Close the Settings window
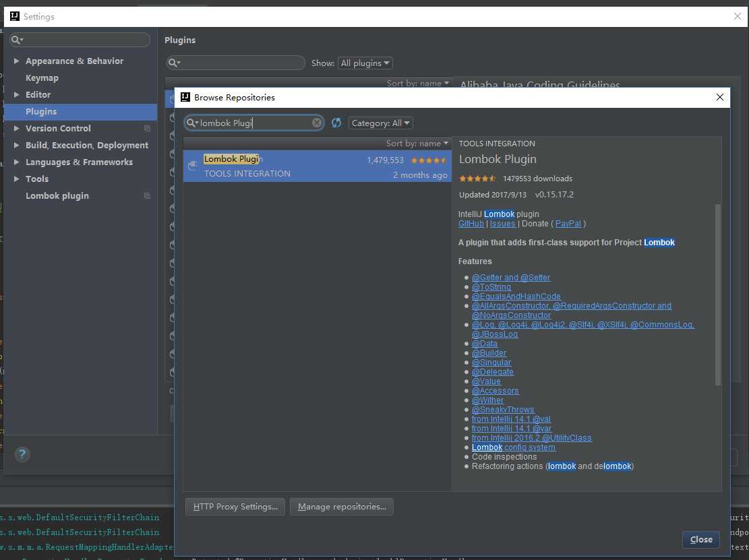 [738, 16]
